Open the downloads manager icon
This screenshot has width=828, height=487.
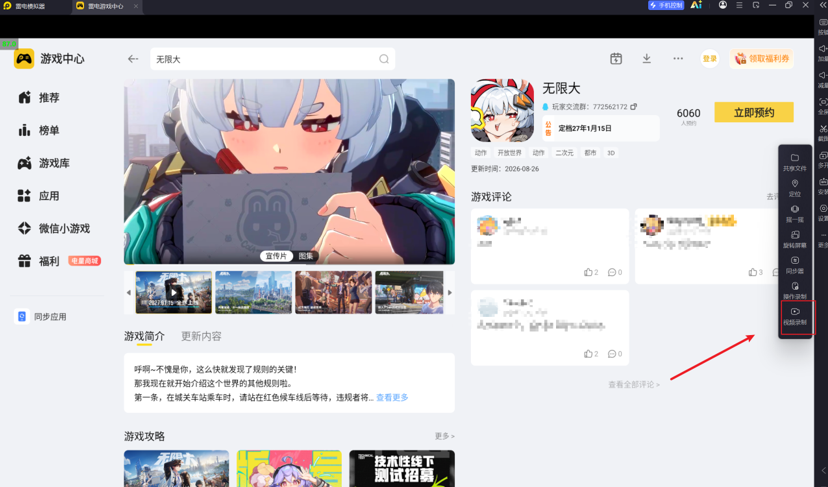646,59
